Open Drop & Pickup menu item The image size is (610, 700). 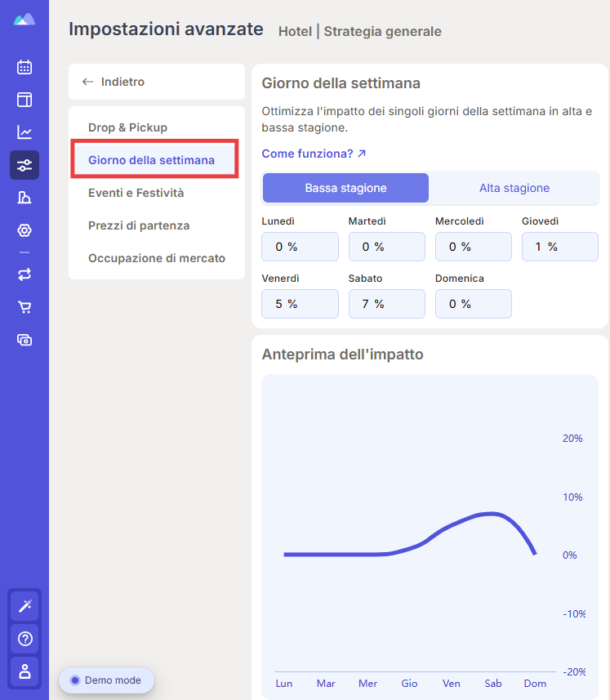tap(127, 127)
